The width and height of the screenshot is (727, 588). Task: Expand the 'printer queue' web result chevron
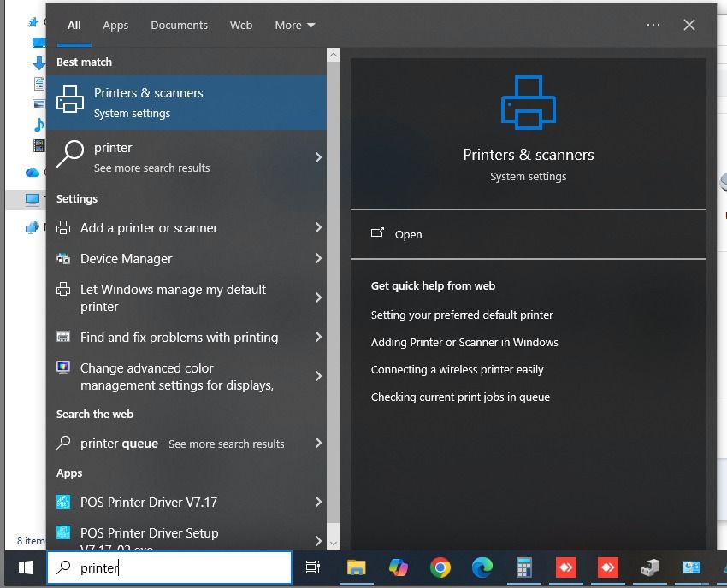tap(318, 443)
